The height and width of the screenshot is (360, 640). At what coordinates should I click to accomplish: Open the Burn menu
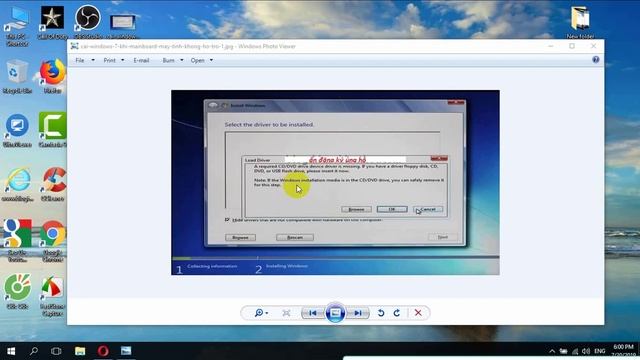(168, 60)
